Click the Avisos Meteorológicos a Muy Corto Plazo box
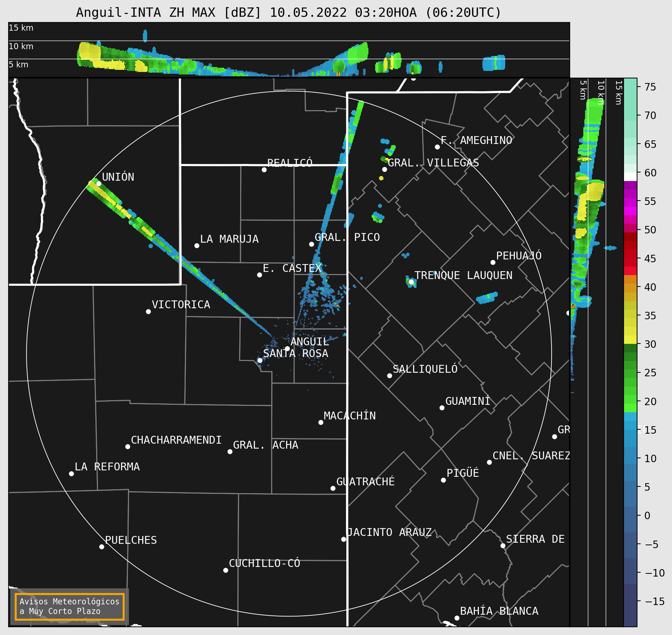 point(70,606)
